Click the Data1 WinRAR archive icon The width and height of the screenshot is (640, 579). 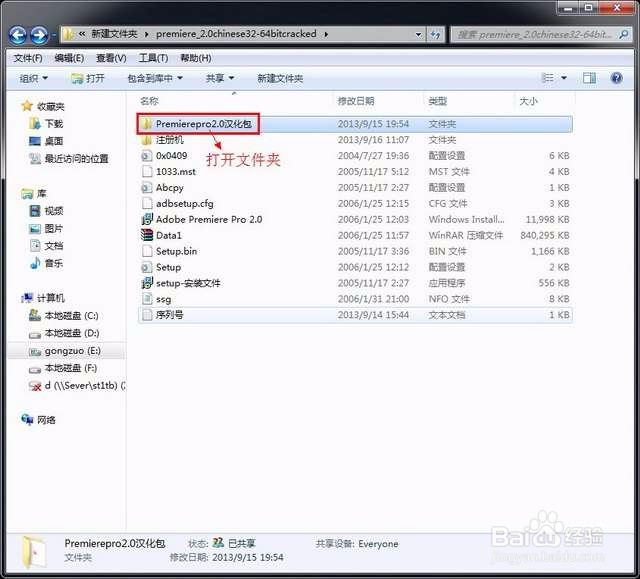click(147, 235)
